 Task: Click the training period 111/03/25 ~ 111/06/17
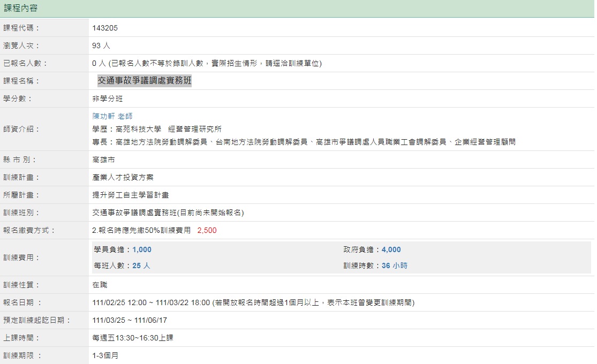(130, 320)
